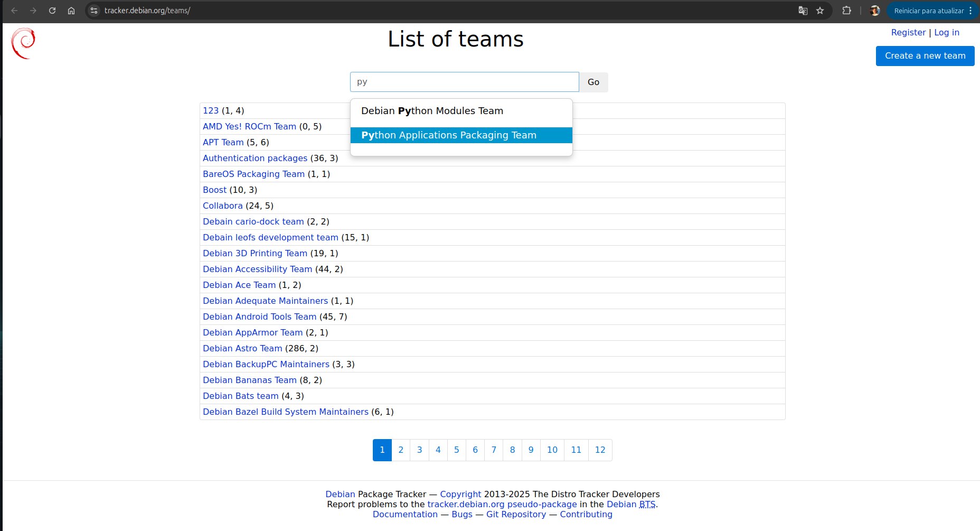980x531 pixels.
Task: Open the footer Copyright link
Action: (x=460, y=494)
